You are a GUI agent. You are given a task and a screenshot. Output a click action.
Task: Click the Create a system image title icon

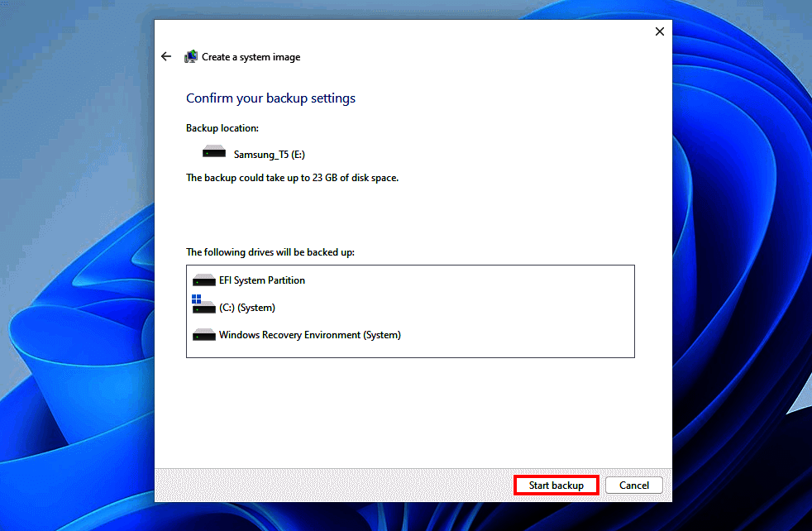tap(191, 56)
